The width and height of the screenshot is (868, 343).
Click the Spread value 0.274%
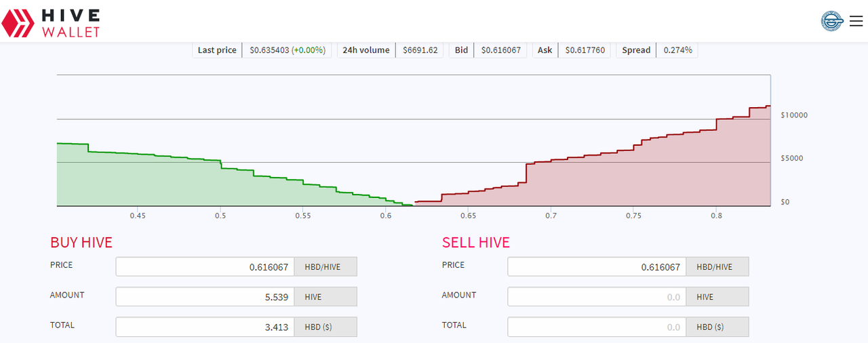pos(677,50)
